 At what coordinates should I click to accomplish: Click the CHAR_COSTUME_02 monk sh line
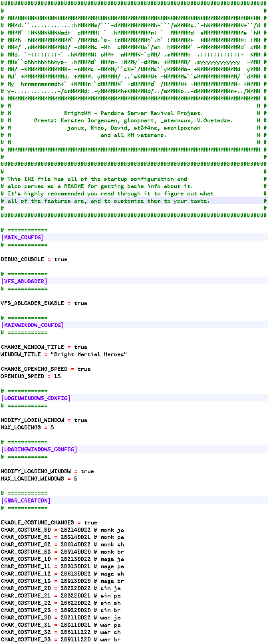click(x=62, y=544)
